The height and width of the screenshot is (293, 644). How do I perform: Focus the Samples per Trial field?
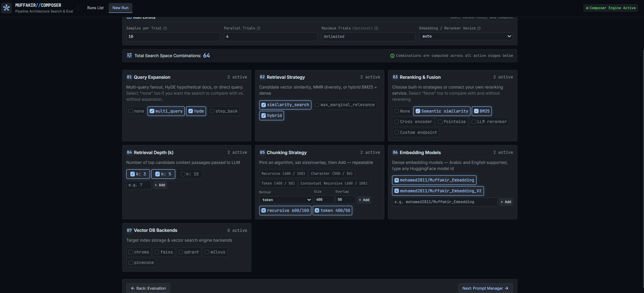[173, 36]
